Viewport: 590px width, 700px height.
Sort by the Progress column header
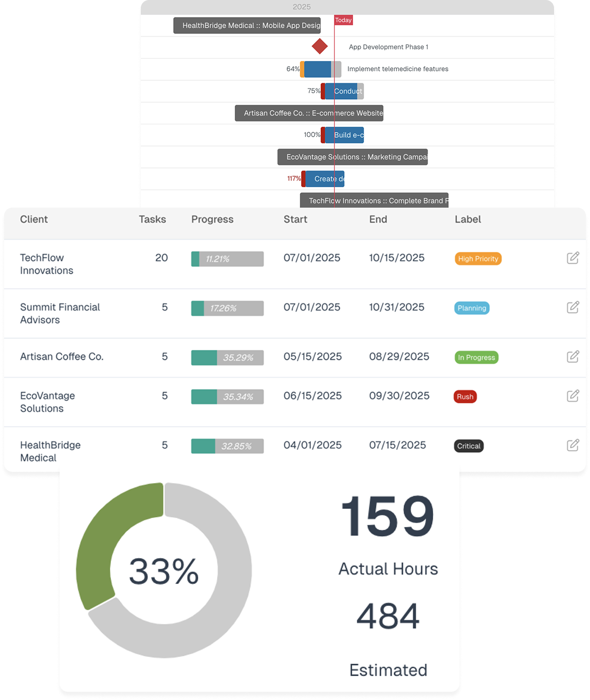pos(212,219)
